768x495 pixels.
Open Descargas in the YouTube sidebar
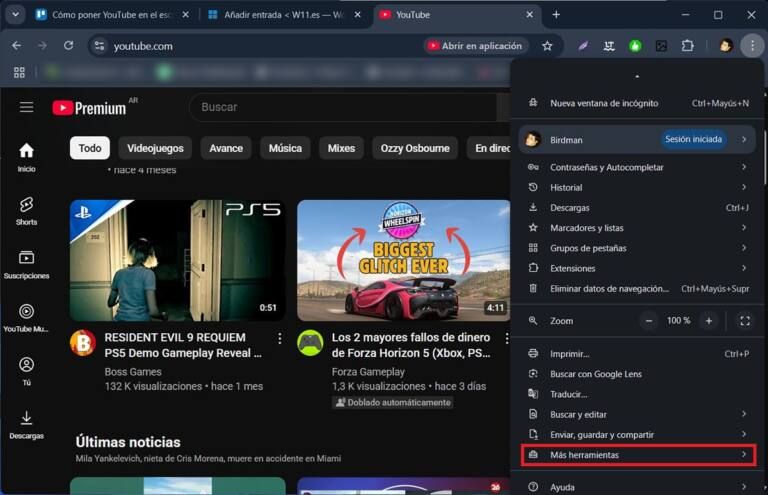26,424
